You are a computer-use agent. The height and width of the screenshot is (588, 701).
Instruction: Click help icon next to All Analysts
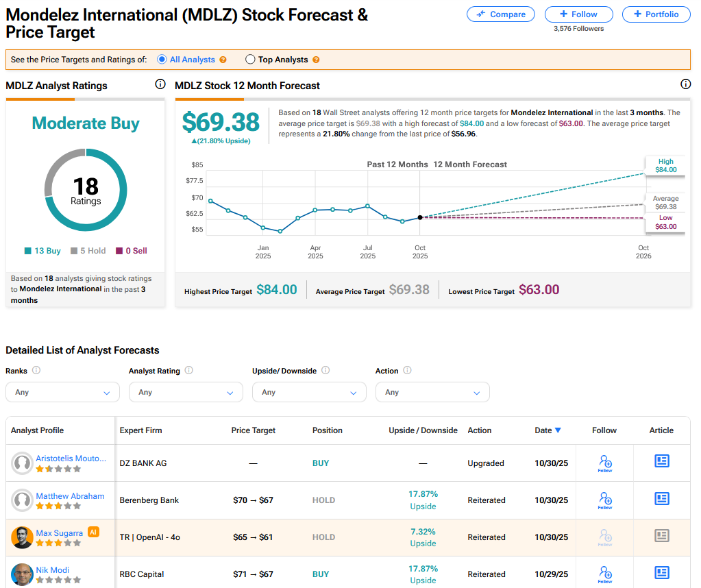click(x=223, y=60)
